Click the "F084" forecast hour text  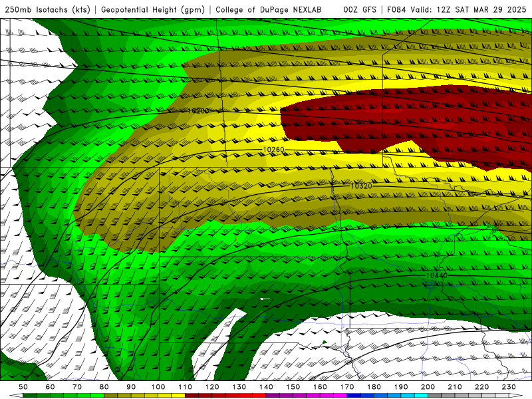tap(396, 9)
